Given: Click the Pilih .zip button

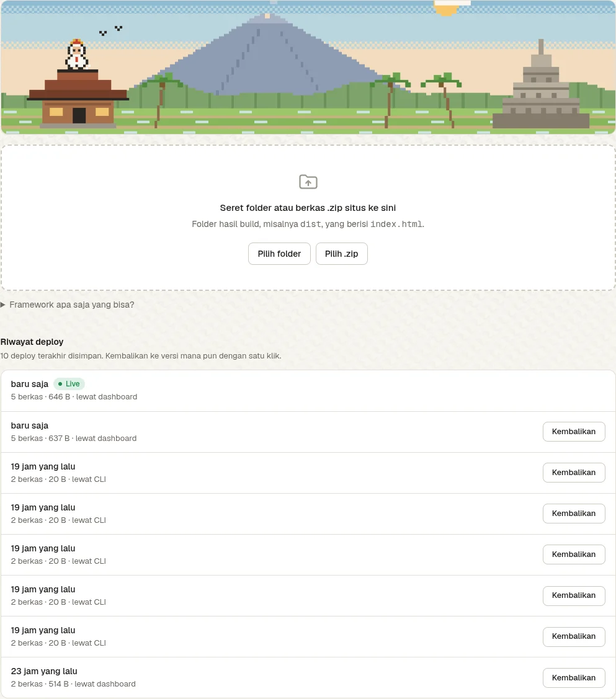Looking at the screenshot, I should pyautogui.click(x=341, y=254).
